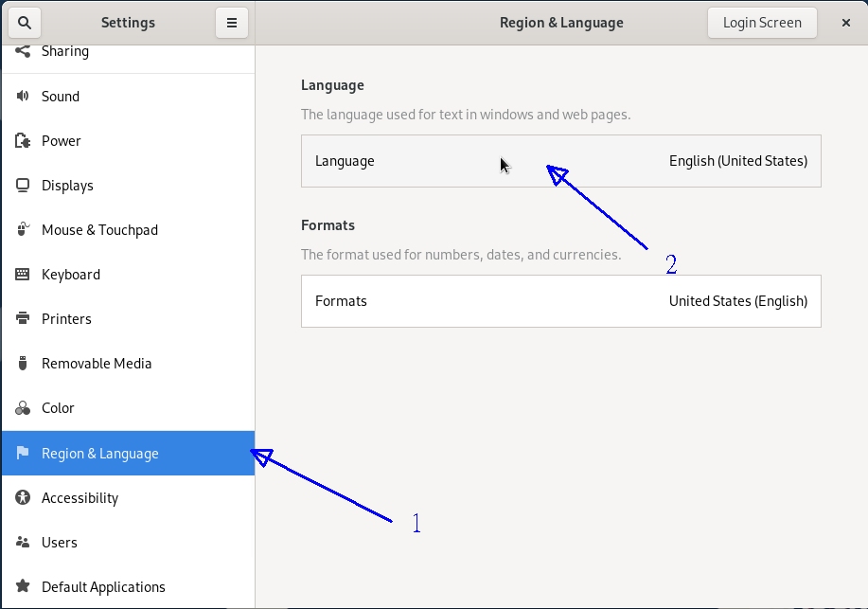Image resolution: width=868 pixels, height=609 pixels.
Task: Click the Accessibility person icon
Action: (23, 498)
